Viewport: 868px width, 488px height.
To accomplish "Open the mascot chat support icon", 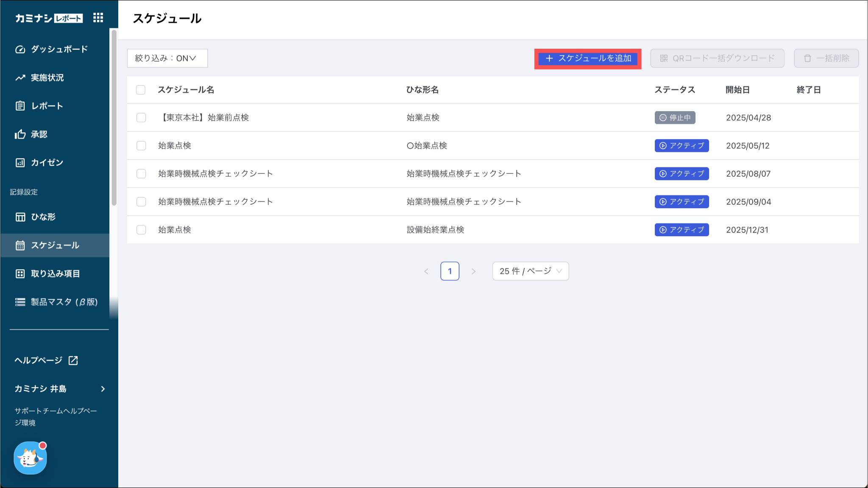I will click(30, 458).
